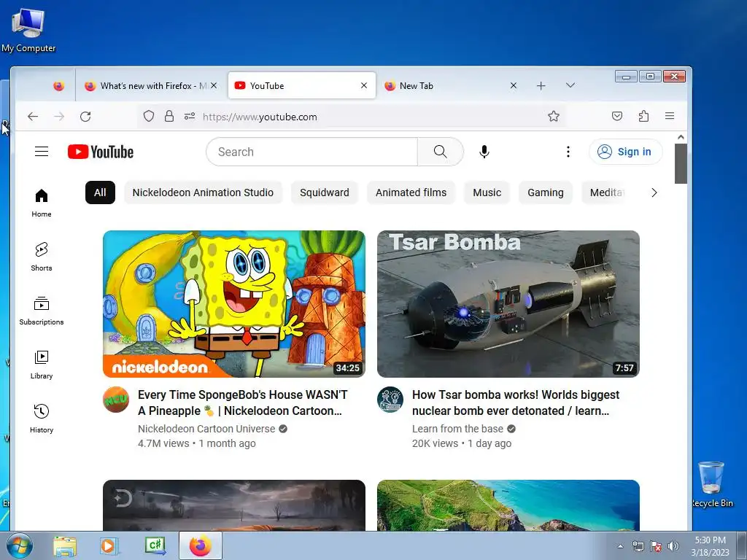Open the stormy landscape video thumbnail
The height and width of the screenshot is (560, 747).
click(234, 505)
